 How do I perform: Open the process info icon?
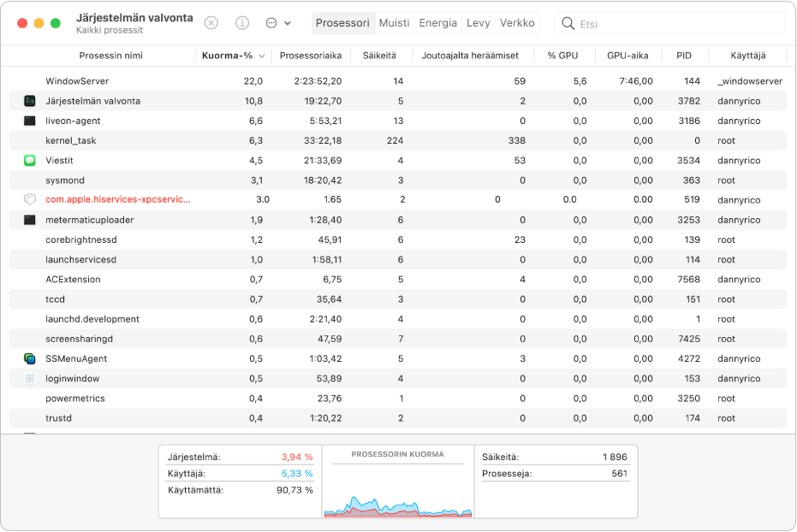tap(242, 23)
